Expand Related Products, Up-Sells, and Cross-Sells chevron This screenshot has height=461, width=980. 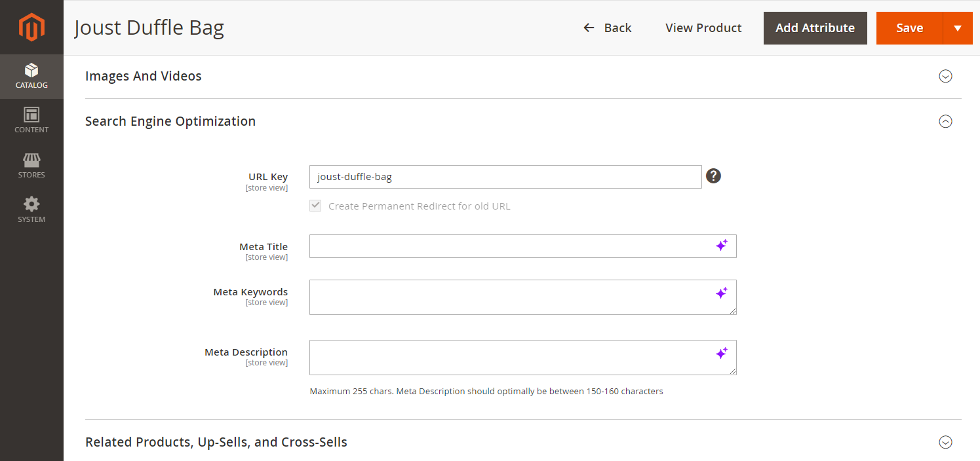tap(945, 442)
